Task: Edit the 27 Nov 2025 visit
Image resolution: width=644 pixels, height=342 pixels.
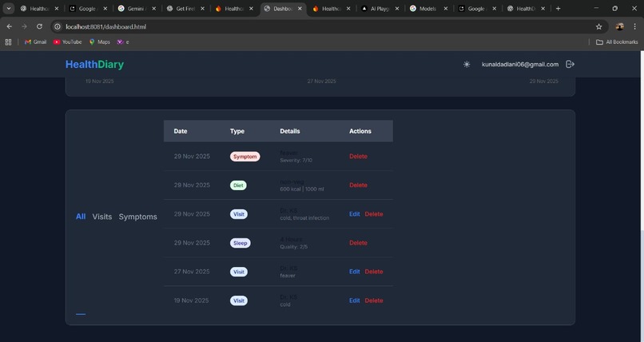Action: point(355,272)
